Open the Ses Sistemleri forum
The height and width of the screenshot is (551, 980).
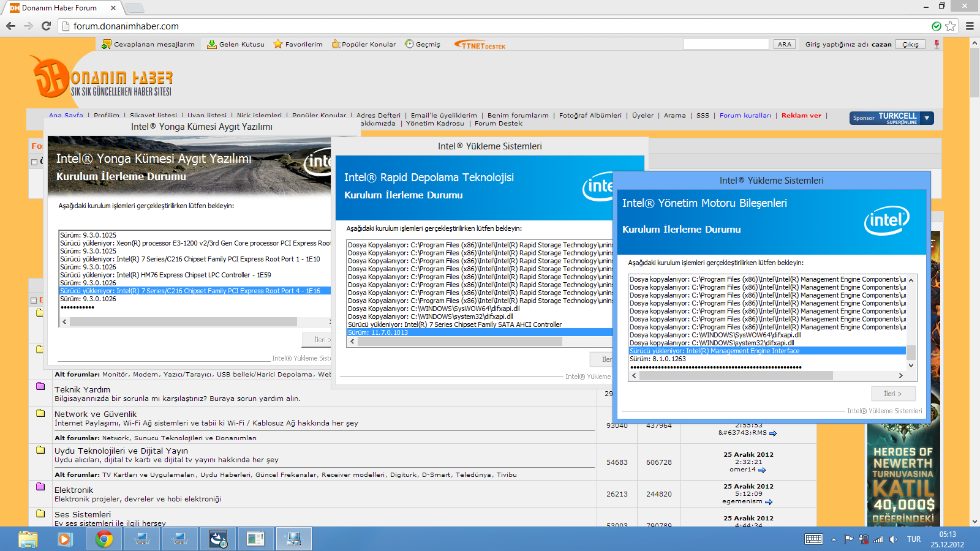click(x=83, y=514)
